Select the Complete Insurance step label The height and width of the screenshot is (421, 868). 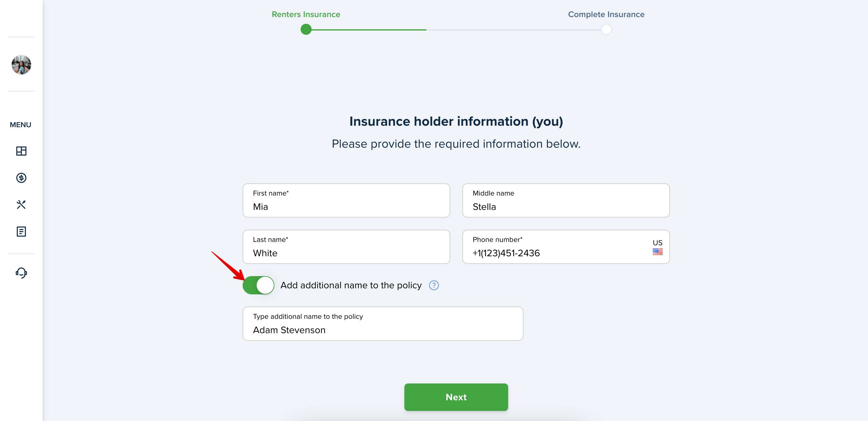(606, 14)
